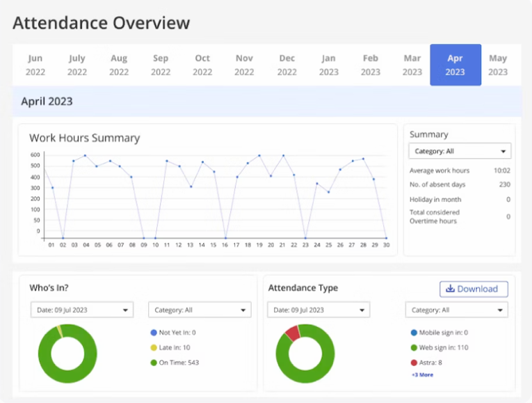Select the Jun 2022 month tab
This screenshot has width=532, height=403.
point(35,65)
